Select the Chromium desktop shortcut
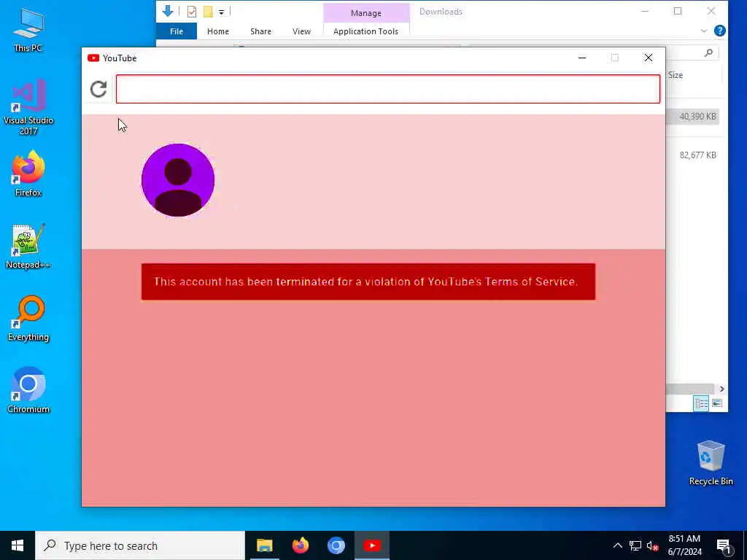The height and width of the screenshot is (560, 747). (x=28, y=390)
